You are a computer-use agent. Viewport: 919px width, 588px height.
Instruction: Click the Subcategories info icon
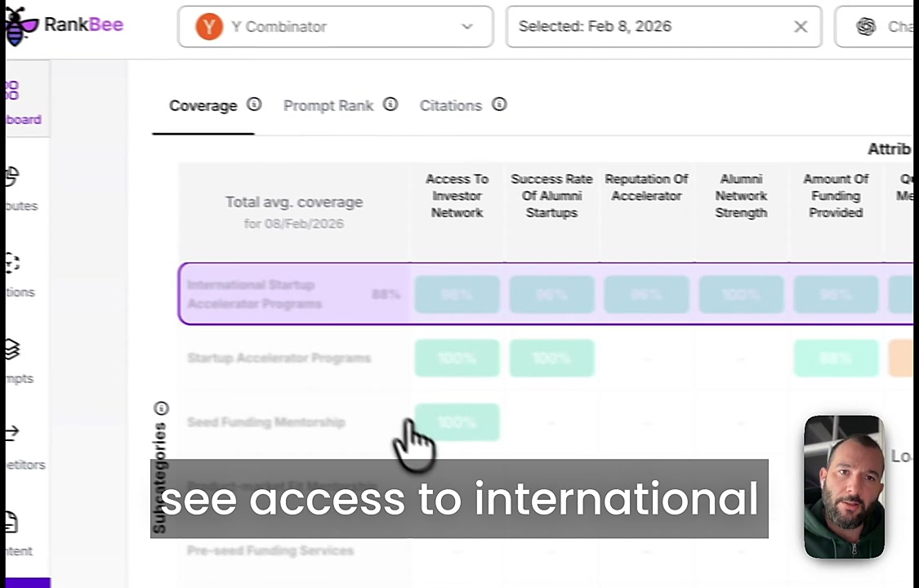(161, 408)
